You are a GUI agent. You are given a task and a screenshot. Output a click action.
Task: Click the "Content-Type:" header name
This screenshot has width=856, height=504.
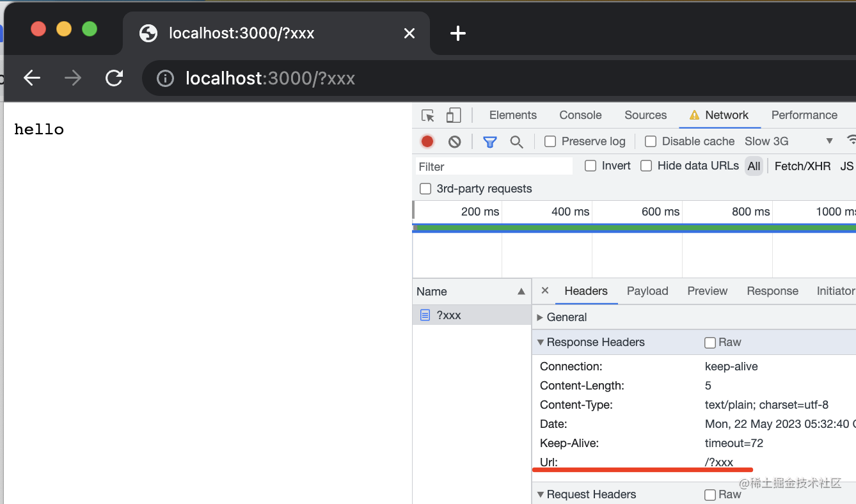click(x=576, y=405)
